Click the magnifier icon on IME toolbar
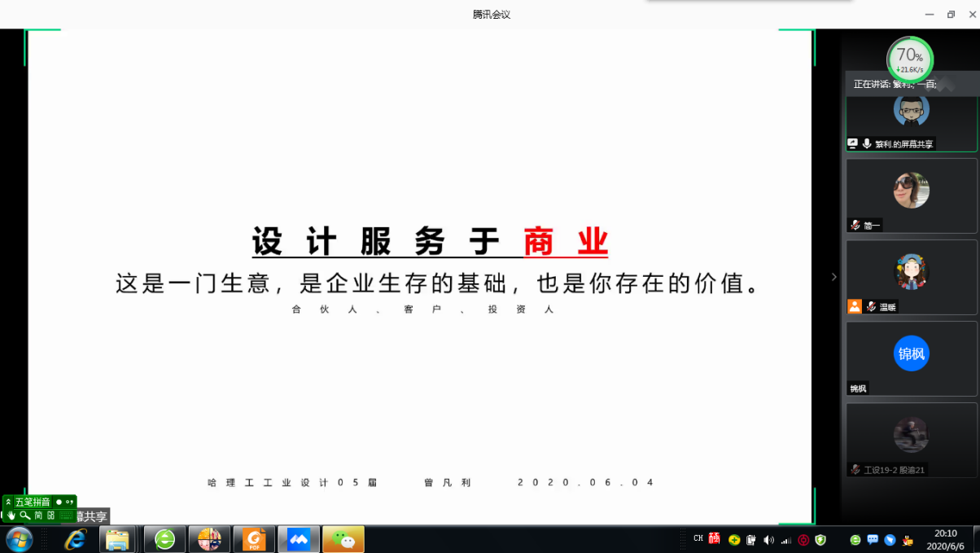 tap(24, 516)
